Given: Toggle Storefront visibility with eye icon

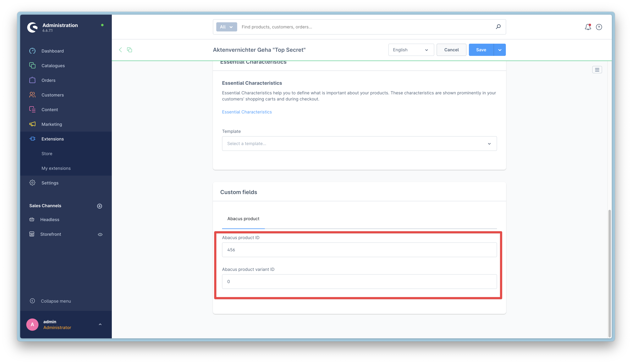Looking at the screenshot, I should click(100, 234).
